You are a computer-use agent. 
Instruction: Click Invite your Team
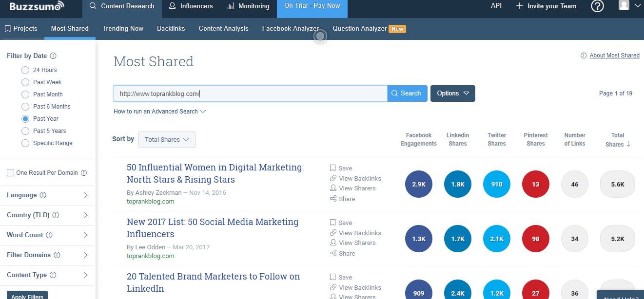tap(546, 6)
